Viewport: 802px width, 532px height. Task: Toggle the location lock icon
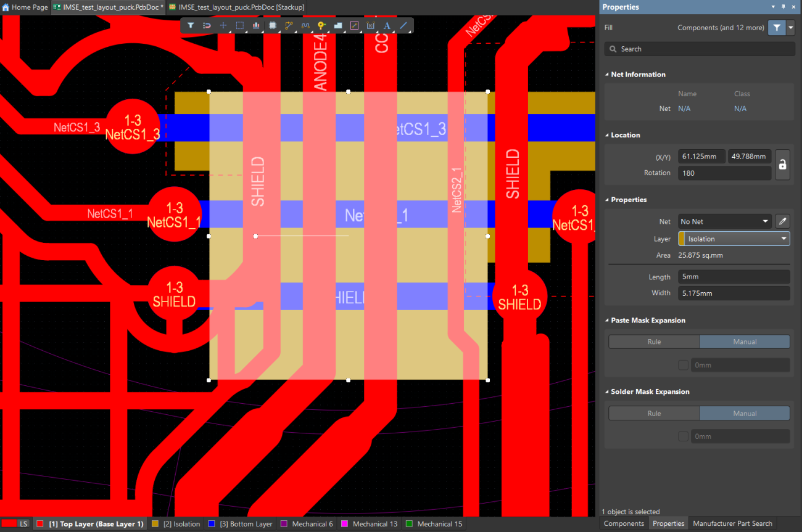782,165
